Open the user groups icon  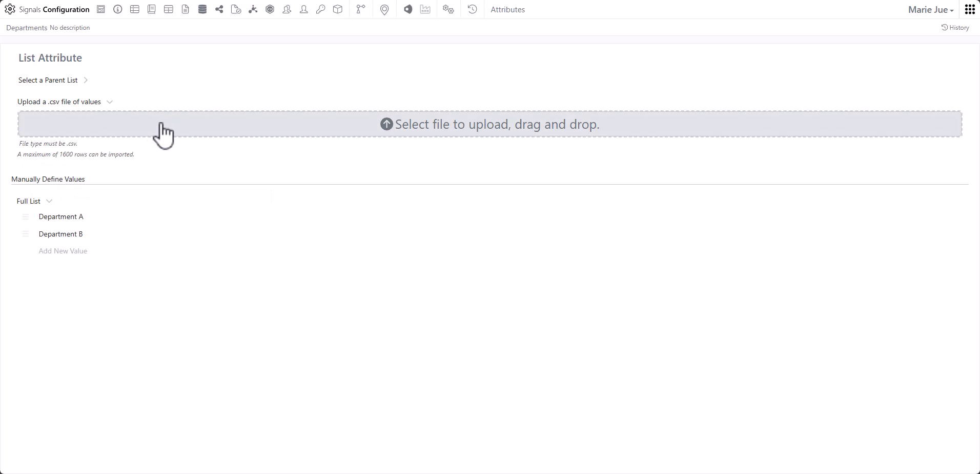pyautogui.click(x=287, y=9)
